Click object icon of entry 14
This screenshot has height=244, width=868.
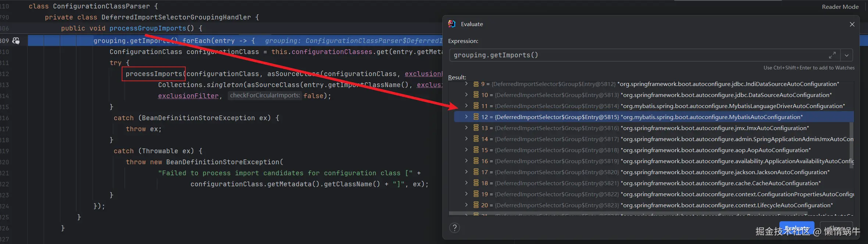pos(476,139)
